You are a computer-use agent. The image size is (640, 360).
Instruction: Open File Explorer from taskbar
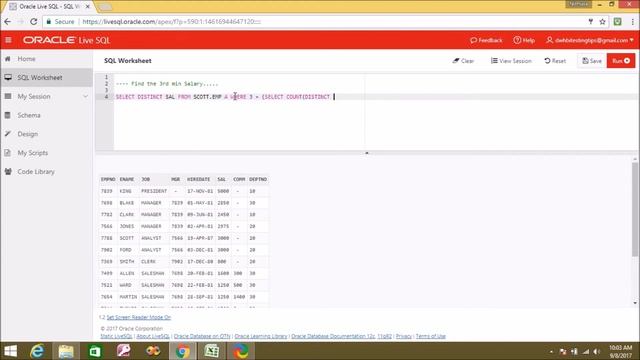[x=65, y=351]
